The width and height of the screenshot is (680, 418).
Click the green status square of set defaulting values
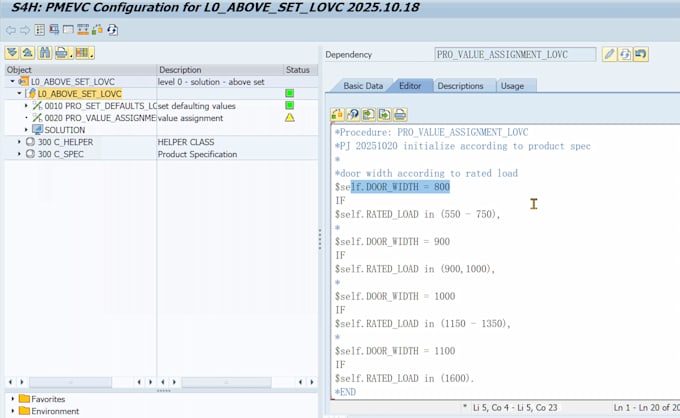290,105
